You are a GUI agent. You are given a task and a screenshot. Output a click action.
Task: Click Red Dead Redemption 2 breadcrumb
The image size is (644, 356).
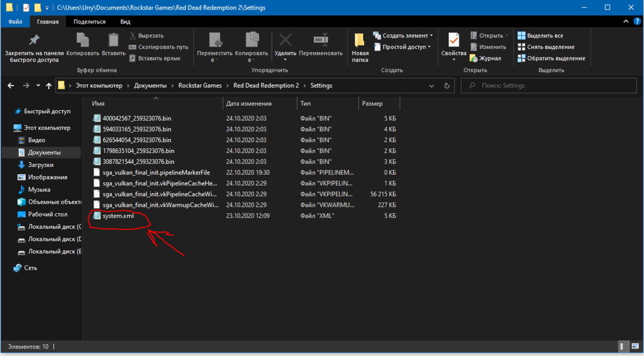267,85
